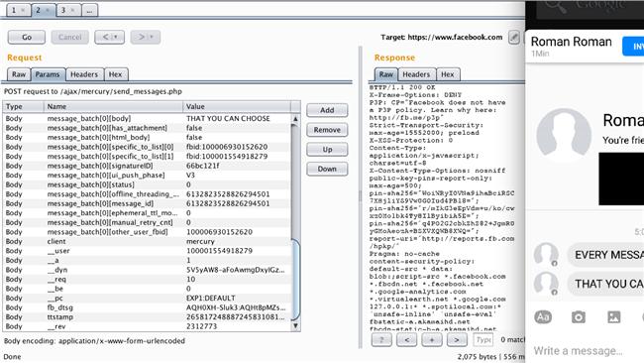Screen dimensions: 644x363
Task: Select the message_batch[0][manual_retry_cnt] row
Action: pyautogui.click(x=147, y=222)
